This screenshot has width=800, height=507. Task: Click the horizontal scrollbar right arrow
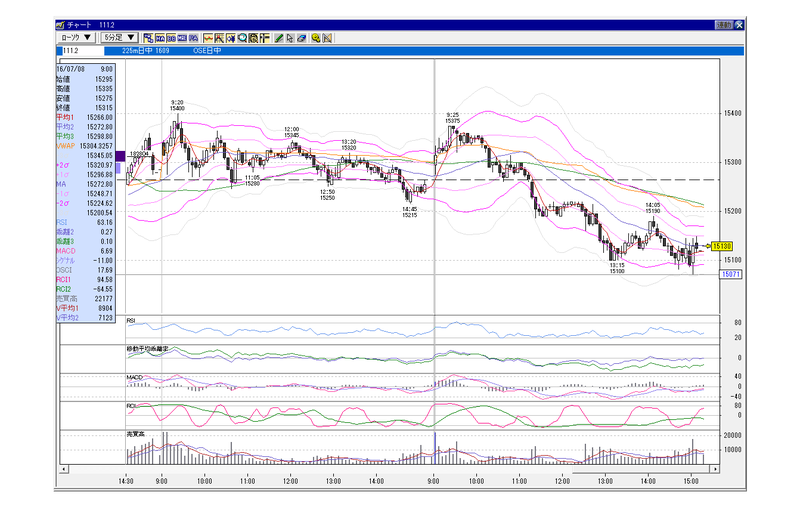tap(715, 469)
